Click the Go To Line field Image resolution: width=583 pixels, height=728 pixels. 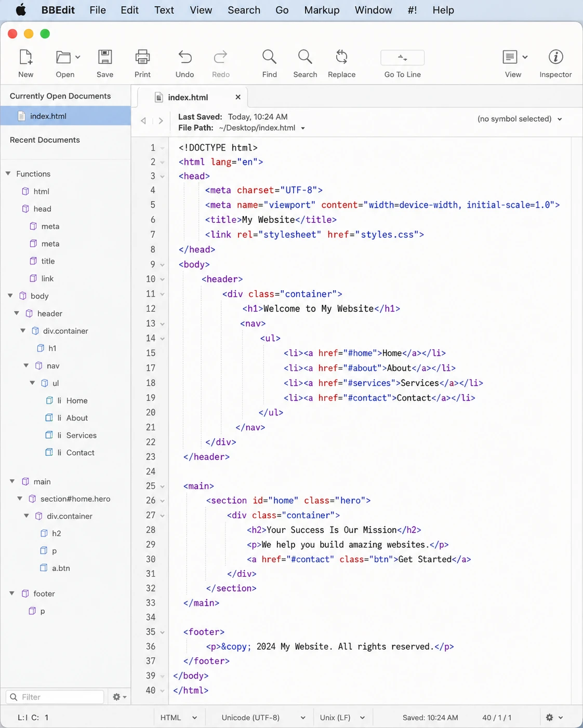click(x=403, y=58)
